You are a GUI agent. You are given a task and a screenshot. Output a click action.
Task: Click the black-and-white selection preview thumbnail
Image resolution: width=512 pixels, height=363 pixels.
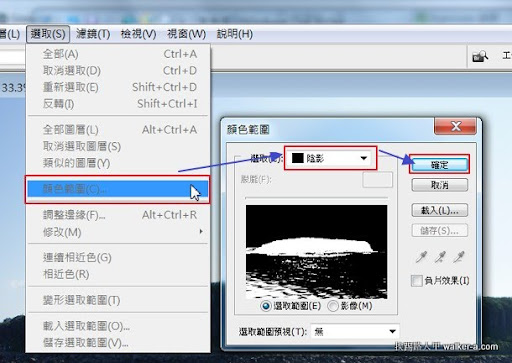[316, 252]
